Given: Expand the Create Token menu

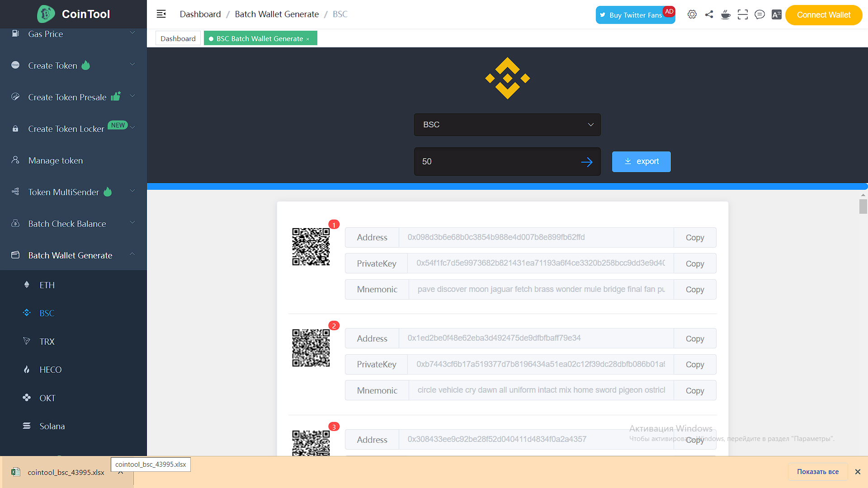Looking at the screenshot, I should click(132, 64).
